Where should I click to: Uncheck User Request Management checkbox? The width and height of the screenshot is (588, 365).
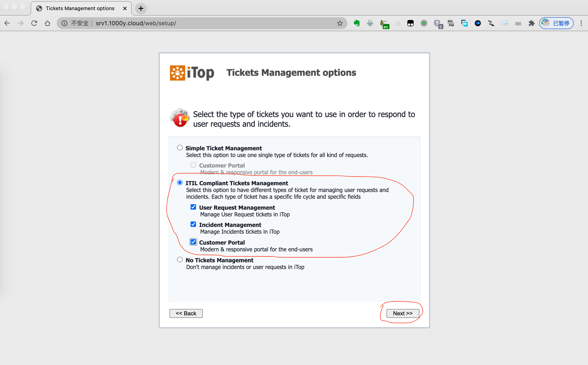(x=193, y=207)
